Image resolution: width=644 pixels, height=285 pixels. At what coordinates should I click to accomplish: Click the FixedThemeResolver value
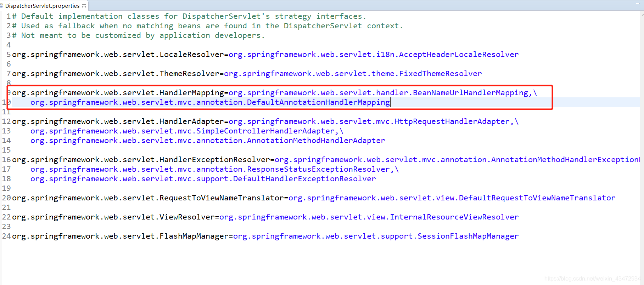click(353, 74)
